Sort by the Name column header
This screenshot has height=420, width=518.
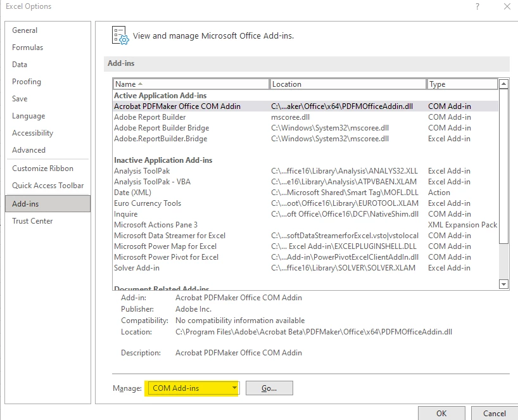click(191, 84)
